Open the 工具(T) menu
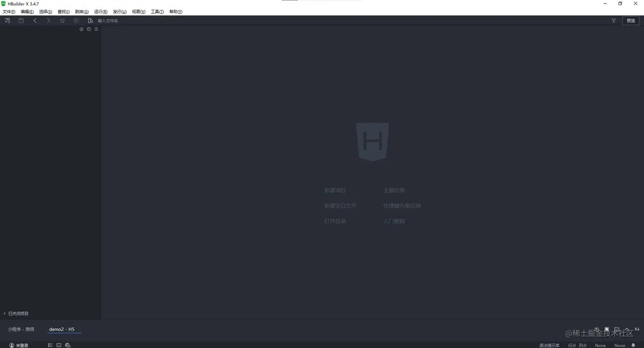This screenshot has width=644, height=348. [157, 12]
